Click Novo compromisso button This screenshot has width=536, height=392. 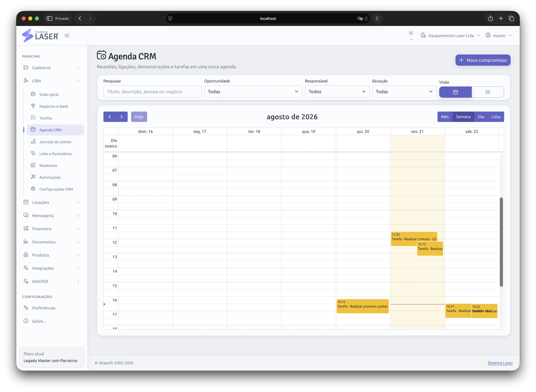coord(483,60)
